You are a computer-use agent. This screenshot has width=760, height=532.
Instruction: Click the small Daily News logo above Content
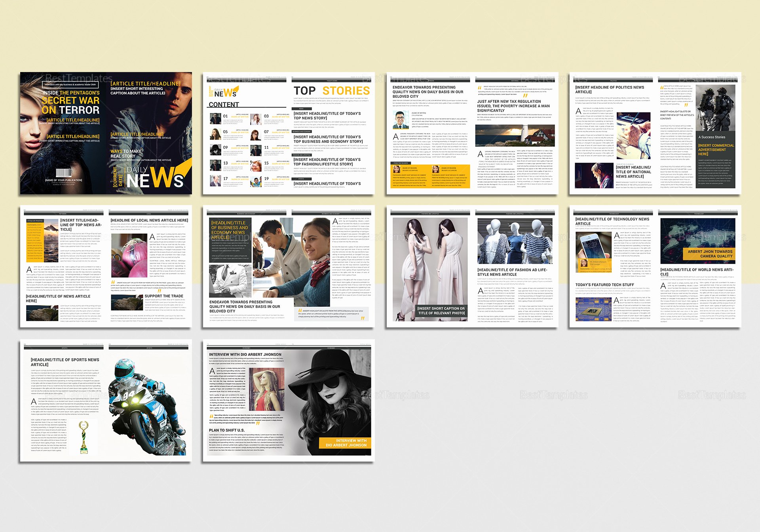click(x=224, y=92)
